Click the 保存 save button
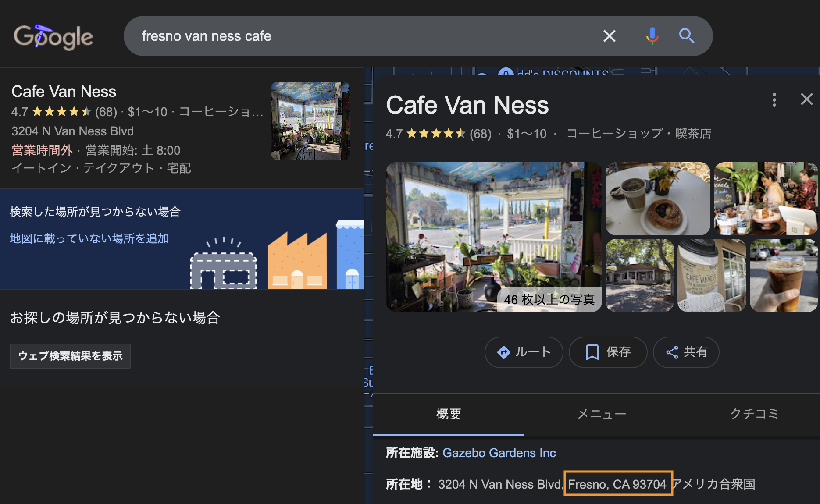The width and height of the screenshot is (820, 504). click(608, 352)
